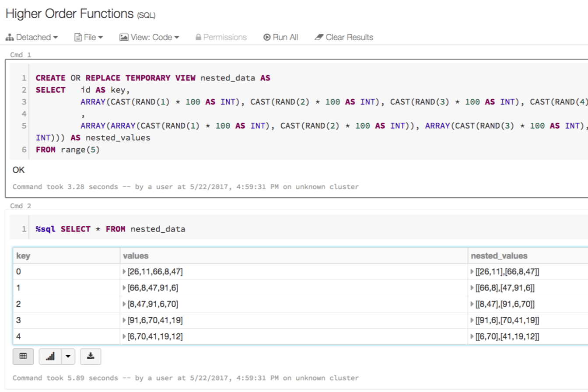
Task: Open the View: Code menu
Action: [149, 37]
